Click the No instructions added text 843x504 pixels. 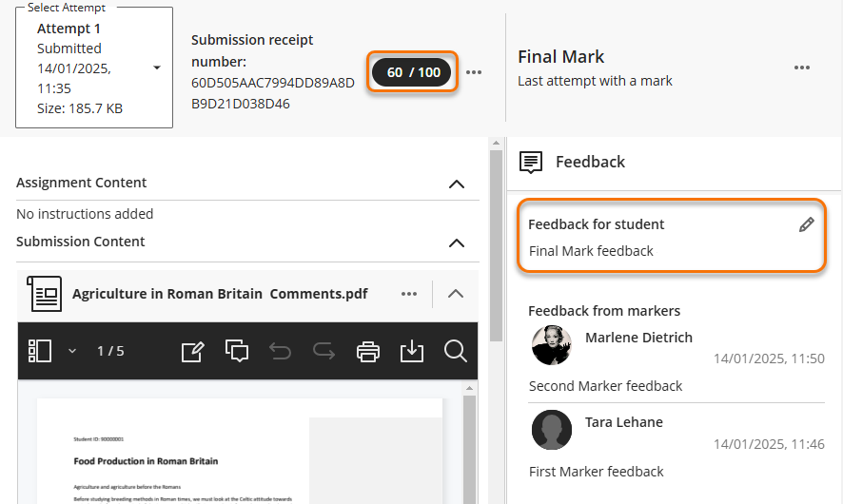tap(85, 214)
